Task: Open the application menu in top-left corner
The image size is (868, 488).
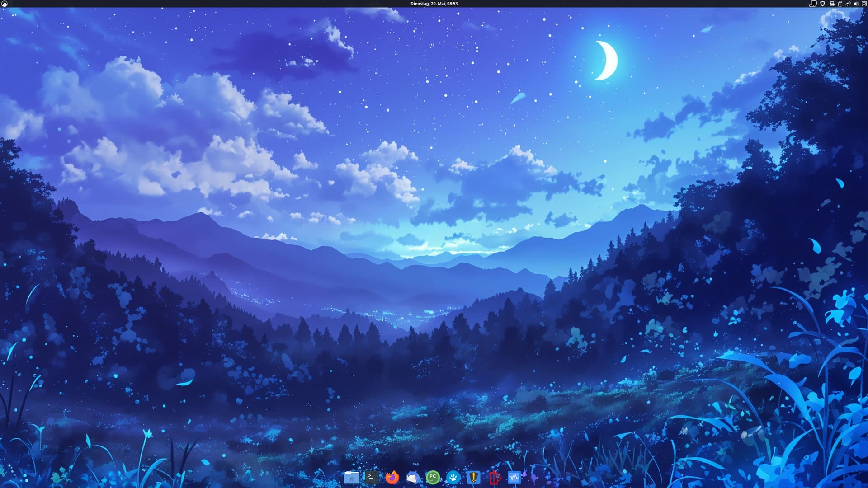Action: tap(5, 4)
